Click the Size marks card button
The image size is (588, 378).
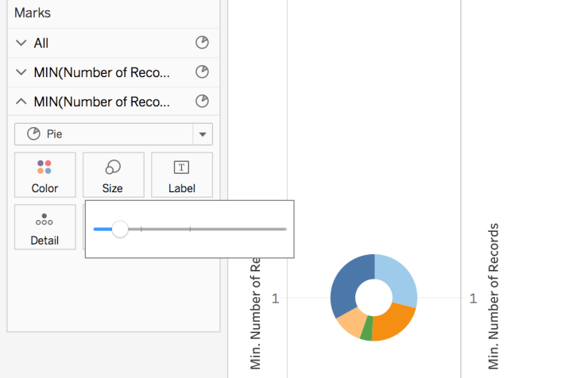click(x=113, y=175)
